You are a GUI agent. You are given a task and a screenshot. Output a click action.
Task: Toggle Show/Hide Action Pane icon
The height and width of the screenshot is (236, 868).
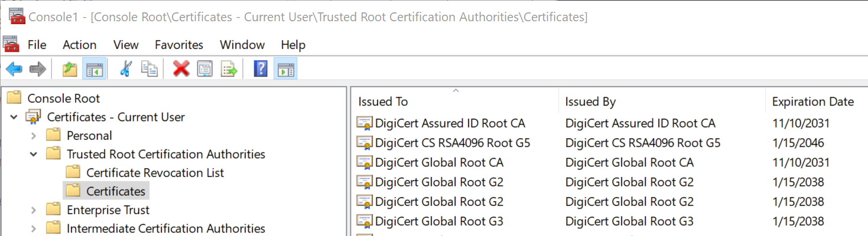pos(285,69)
